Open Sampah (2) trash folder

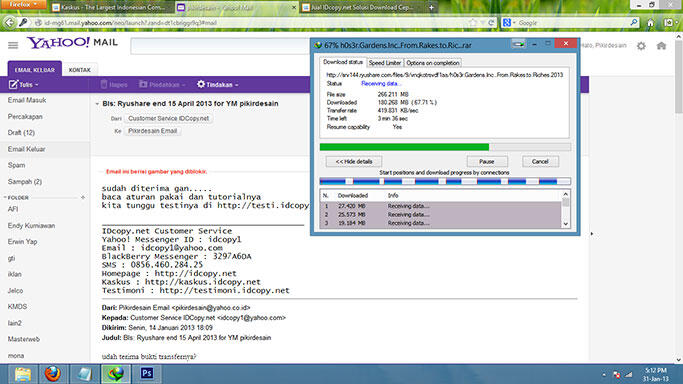pos(25,182)
